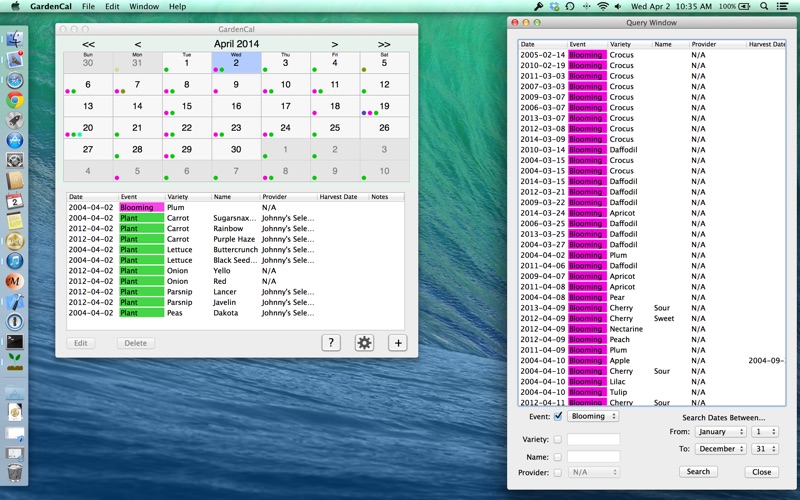The height and width of the screenshot is (500, 800).
Task: Click the Variety text field in Query Window
Action: (x=593, y=439)
